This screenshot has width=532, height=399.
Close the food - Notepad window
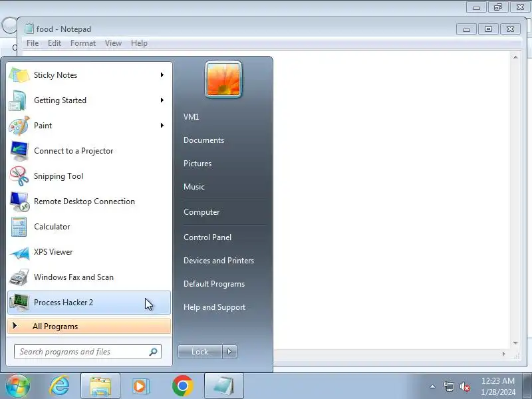pyautogui.click(x=510, y=29)
